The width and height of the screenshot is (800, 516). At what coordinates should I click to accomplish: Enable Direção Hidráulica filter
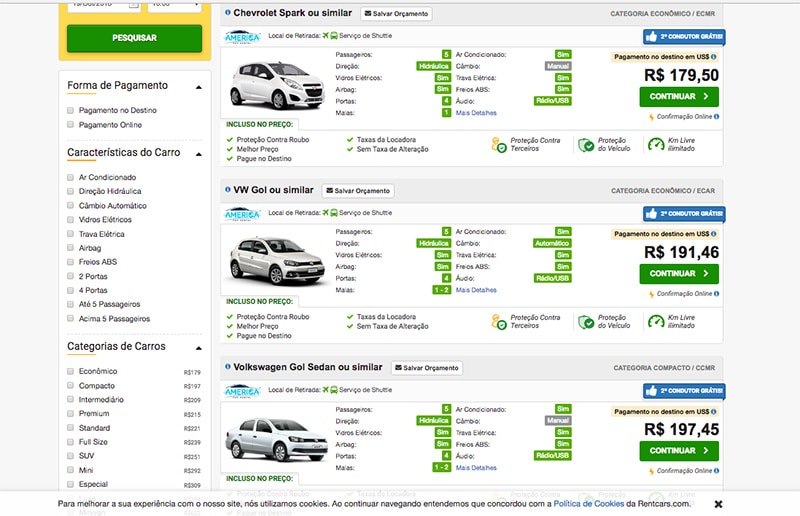70,191
